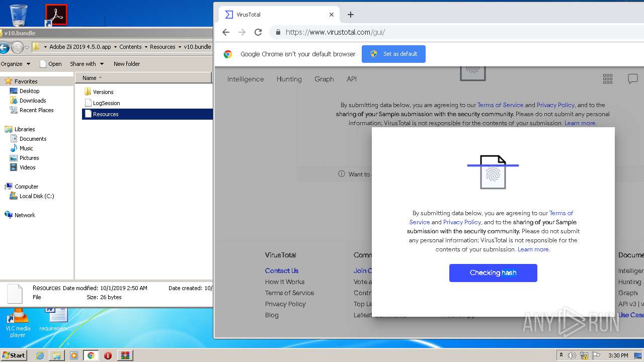
Task: Select Network in navigation pane
Action: (25, 215)
